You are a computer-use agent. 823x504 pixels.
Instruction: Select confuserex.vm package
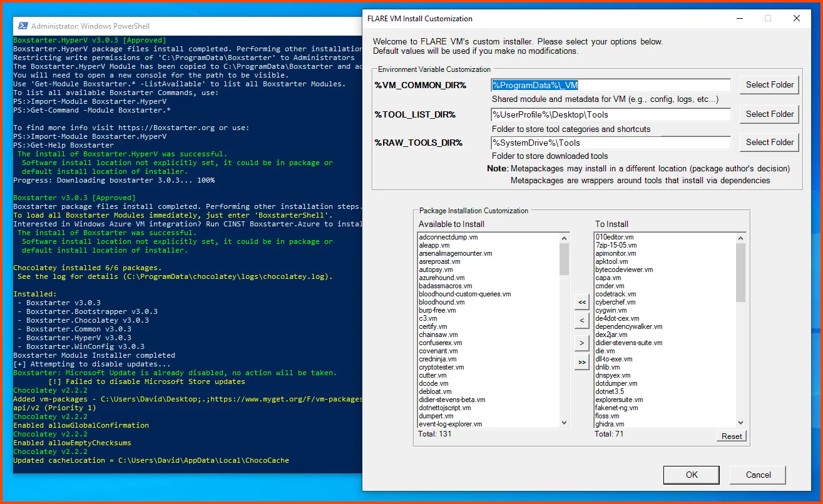[x=441, y=343]
